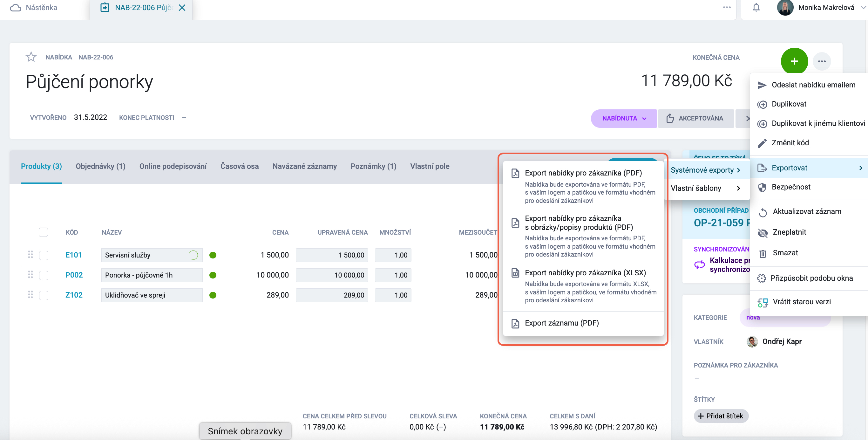Screen dimensions: 868x440
Task: Open notifications via the bell icon
Action: tap(756, 7)
